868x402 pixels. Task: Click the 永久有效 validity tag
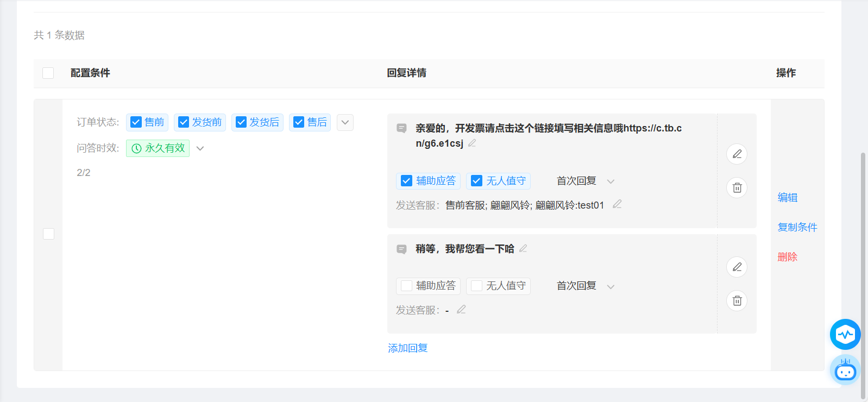click(x=158, y=148)
